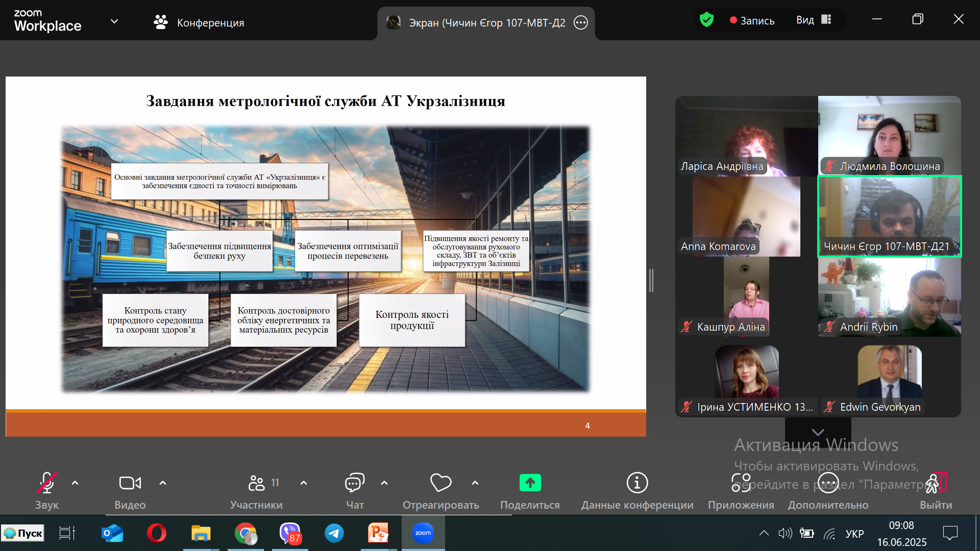The height and width of the screenshot is (551, 980).
Task: Open the Участники participants panel
Action: tap(256, 490)
